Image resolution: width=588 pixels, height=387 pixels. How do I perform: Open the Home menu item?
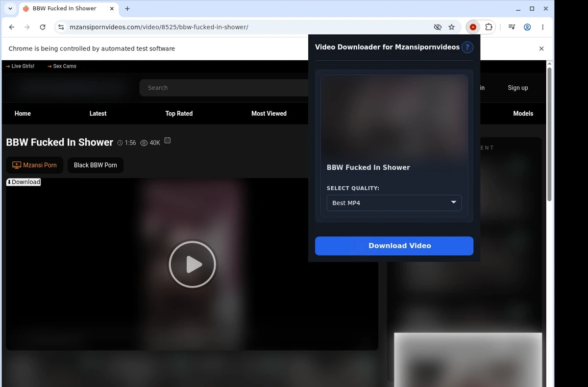(x=23, y=113)
